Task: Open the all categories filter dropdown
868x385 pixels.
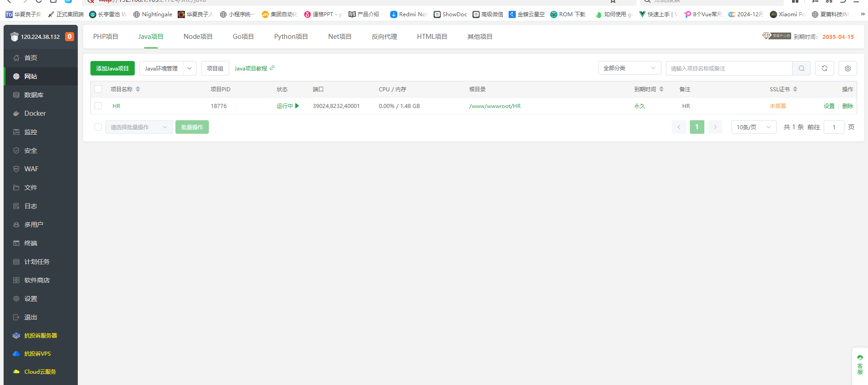Action: (x=629, y=68)
